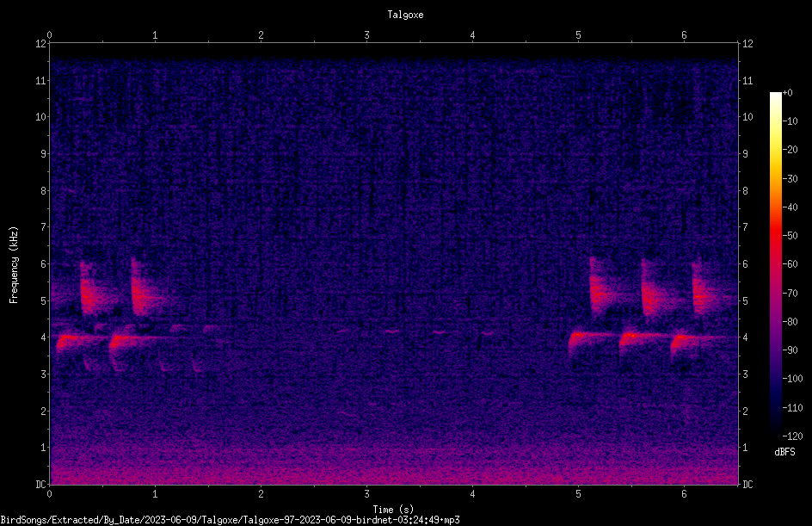Click the 3 second label on bottom axis
Screen dimensions: 812x526
pos(366,494)
